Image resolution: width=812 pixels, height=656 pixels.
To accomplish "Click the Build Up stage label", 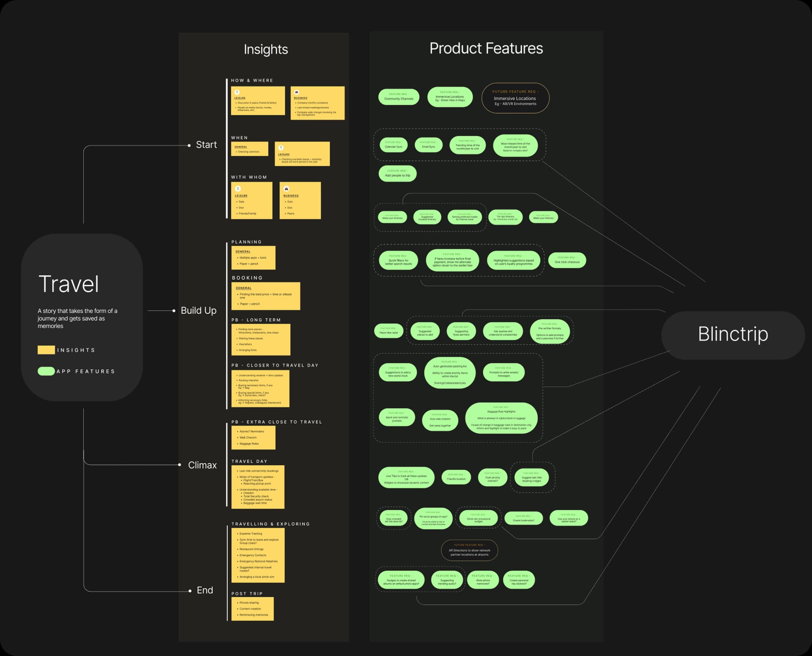I will tap(199, 311).
